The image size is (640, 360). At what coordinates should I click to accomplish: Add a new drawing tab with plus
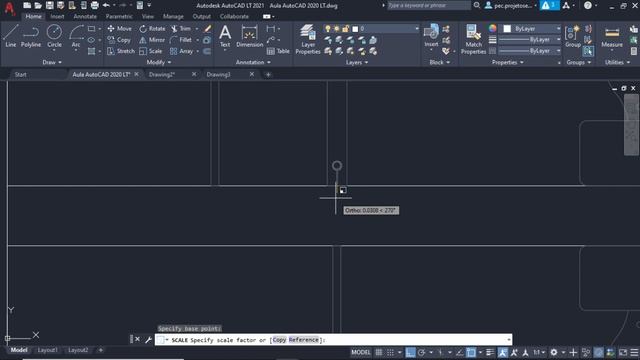tap(268, 74)
